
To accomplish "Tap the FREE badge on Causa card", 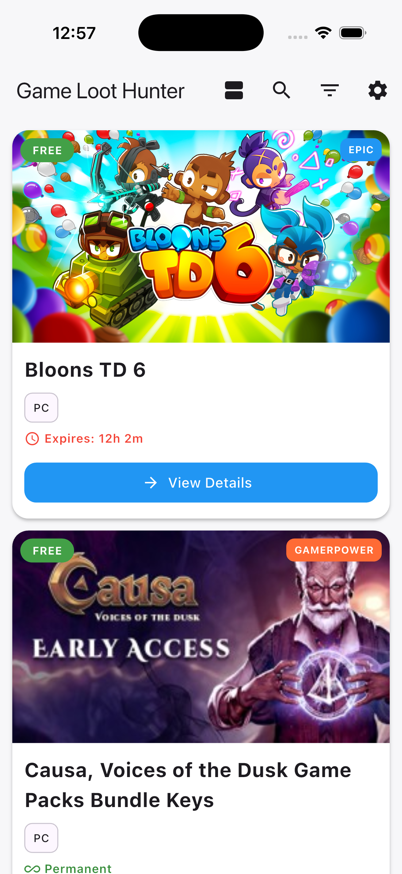I will [47, 551].
